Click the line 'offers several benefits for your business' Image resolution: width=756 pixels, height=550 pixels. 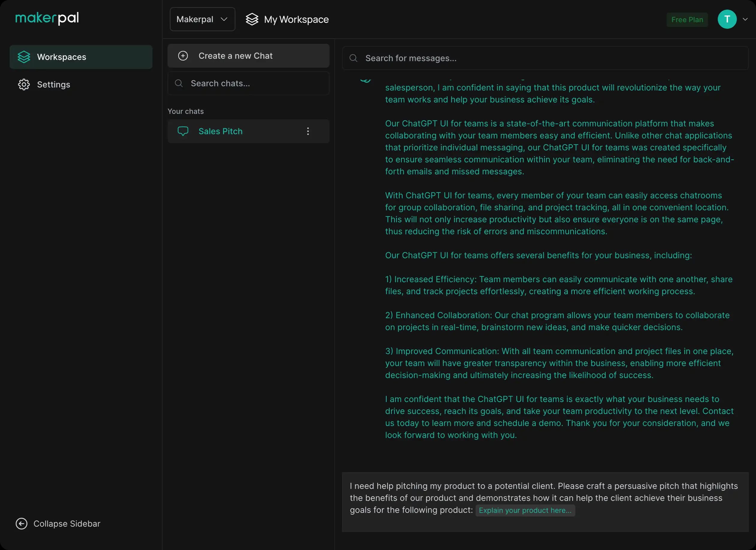coord(538,255)
